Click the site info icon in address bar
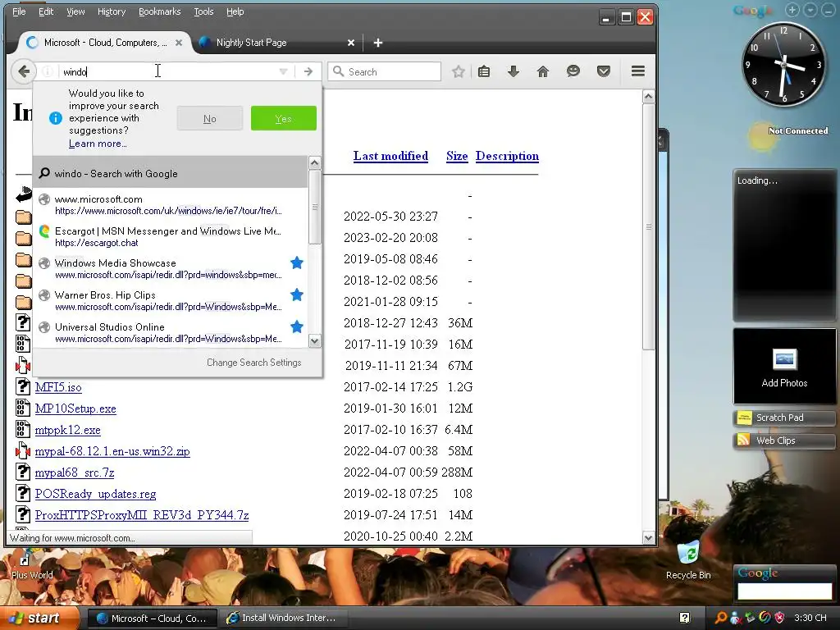 point(48,72)
